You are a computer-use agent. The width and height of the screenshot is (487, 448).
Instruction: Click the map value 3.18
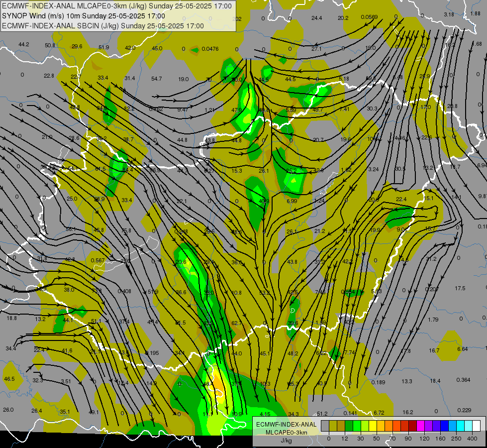coord(449,14)
